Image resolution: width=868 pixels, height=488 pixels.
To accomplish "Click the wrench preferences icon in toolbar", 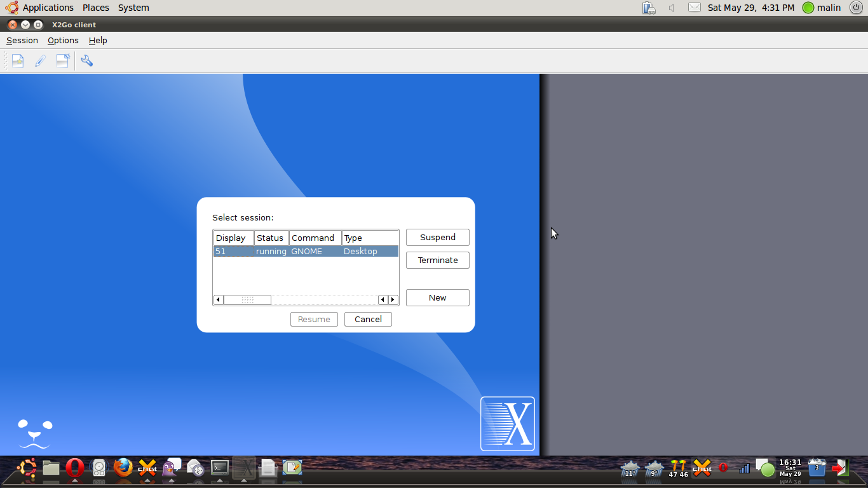I will coord(87,61).
